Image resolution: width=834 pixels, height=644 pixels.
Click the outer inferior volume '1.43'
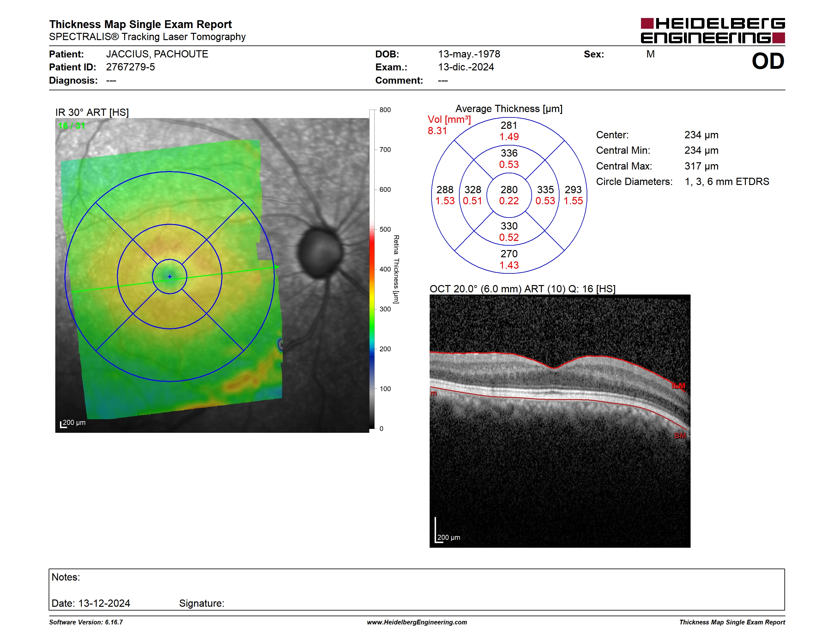509,265
